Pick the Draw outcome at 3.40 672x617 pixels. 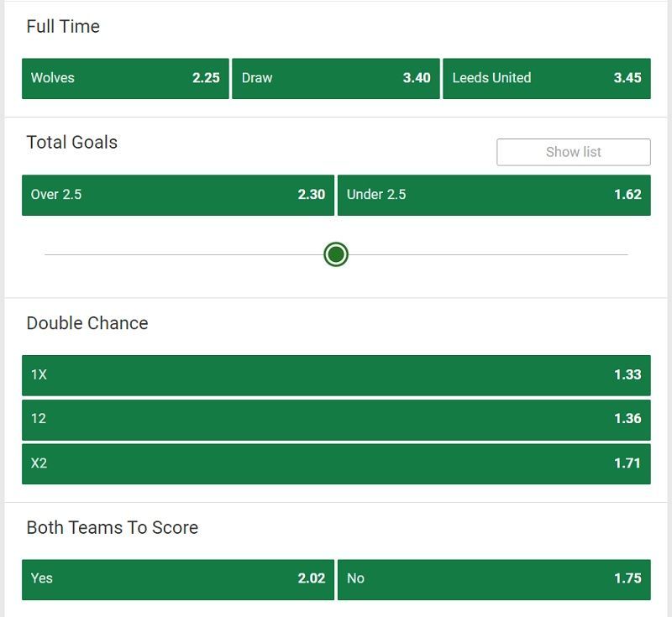coord(335,78)
